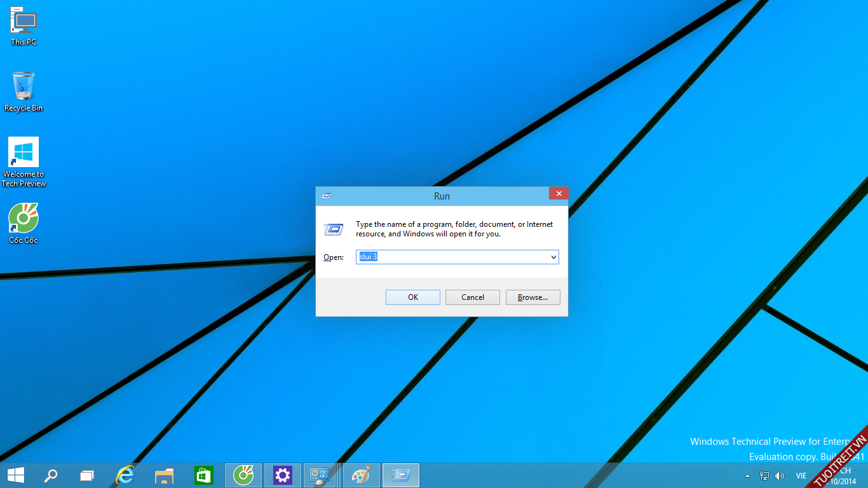Click into the Open text field
This screenshot has width=868, height=488.
click(x=452, y=257)
